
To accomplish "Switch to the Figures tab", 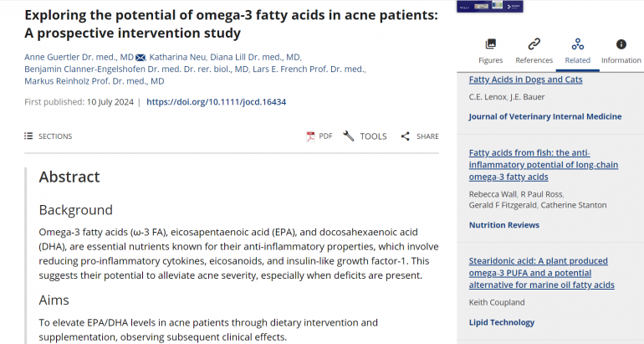I will click(x=490, y=60).
